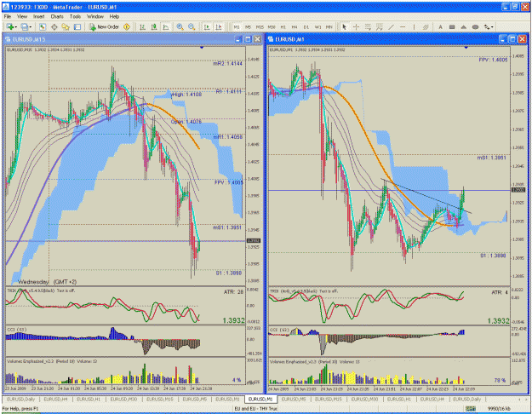Draw a trendline with the diagonal line tool
Image resolution: width=532 pixels, height=414 pixels.
click(x=391, y=26)
